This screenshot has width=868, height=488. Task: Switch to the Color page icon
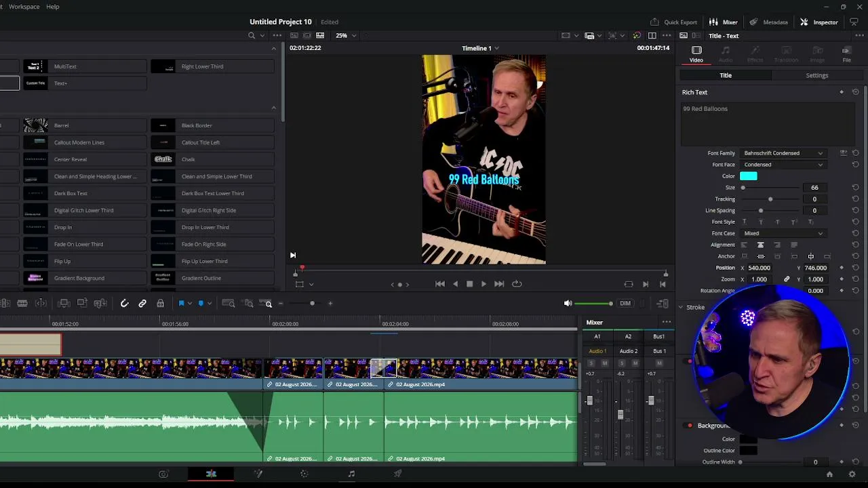tap(304, 474)
